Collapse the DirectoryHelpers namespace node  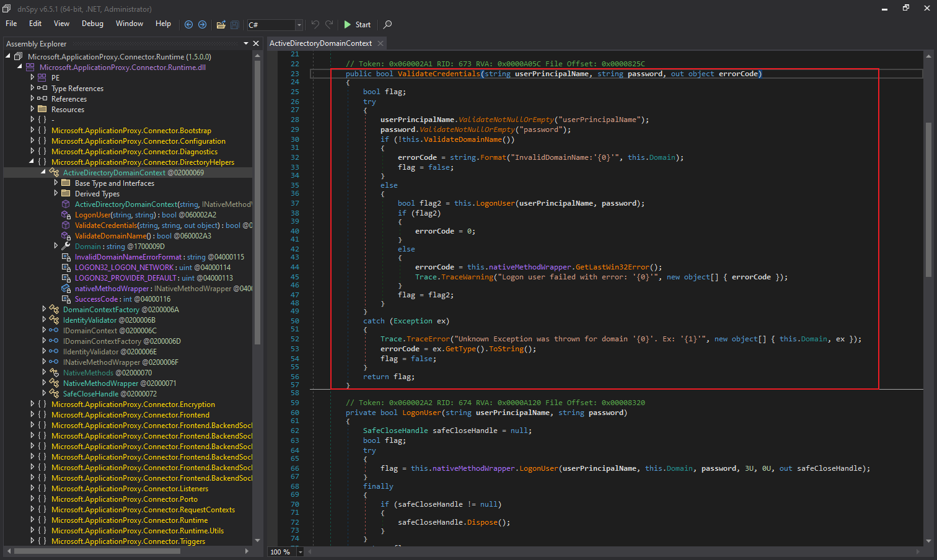[x=32, y=162]
